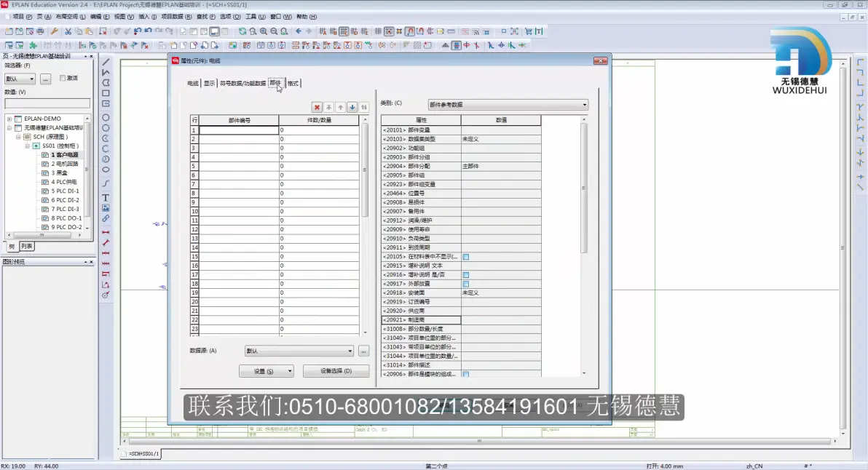868x470 pixels.
Task: Toggle the 激活 filter checkbox
Action: (63, 78)
